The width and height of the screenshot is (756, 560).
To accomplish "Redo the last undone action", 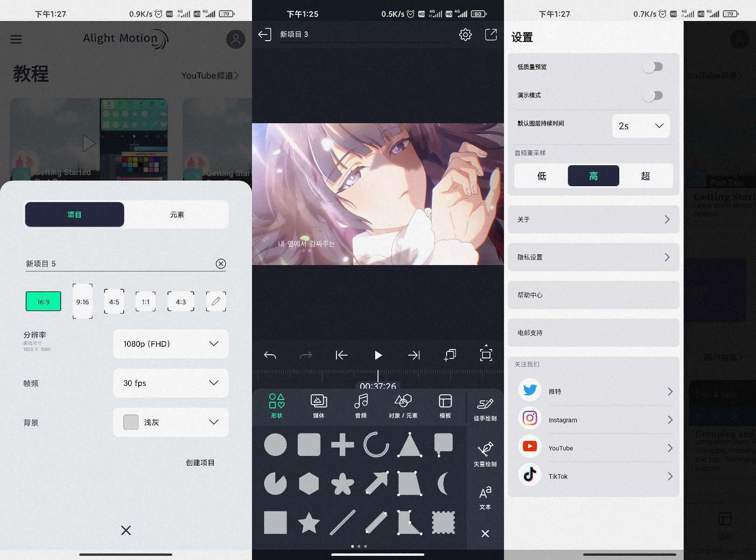I will coord(306,355).
